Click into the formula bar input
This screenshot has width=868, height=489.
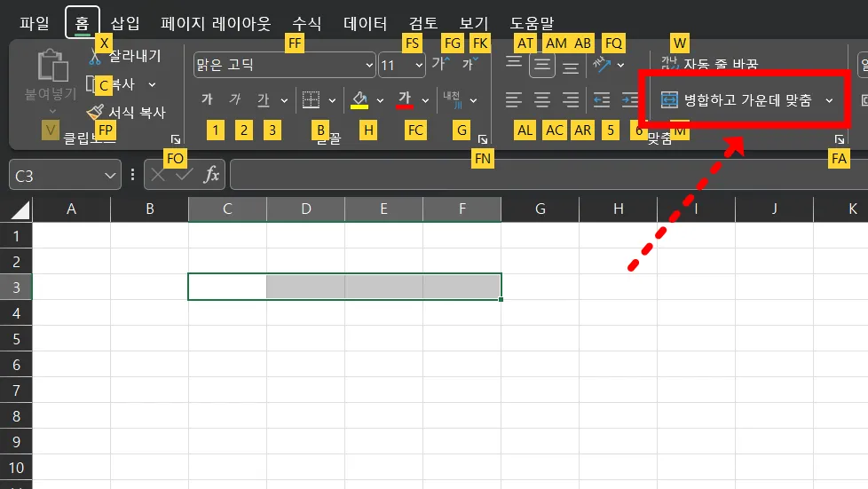point(548,175)
